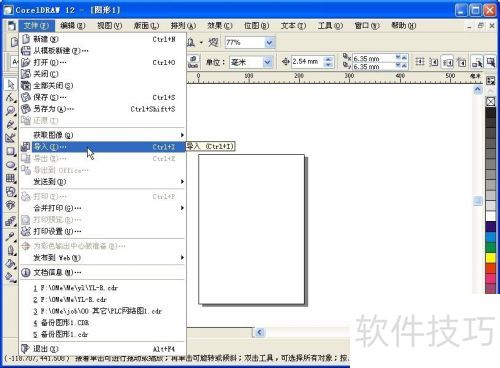Click the no-color swatch in palette
The image size is (500, 368).
[x=490, y=101]
